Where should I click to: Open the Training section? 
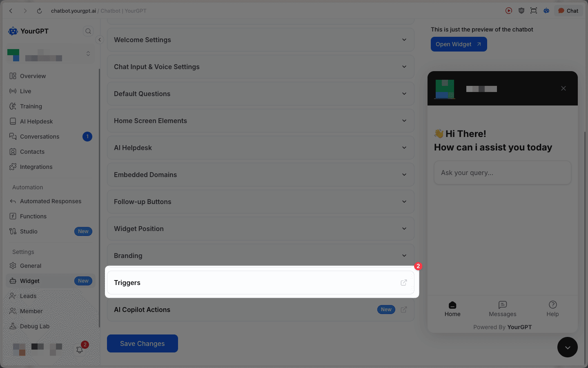tap(31, 106)
